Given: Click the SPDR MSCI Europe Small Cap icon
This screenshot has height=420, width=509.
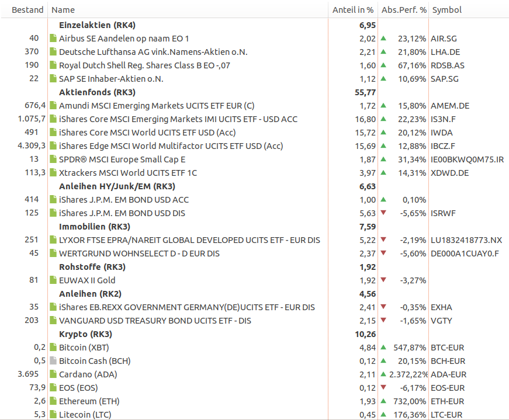Looking at the screenshot, I should click(x=53, y=159).
